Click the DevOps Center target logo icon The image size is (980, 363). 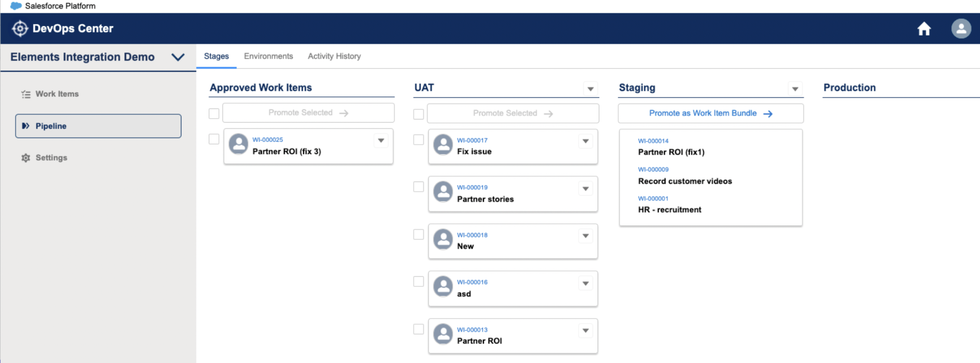[20, 29]
